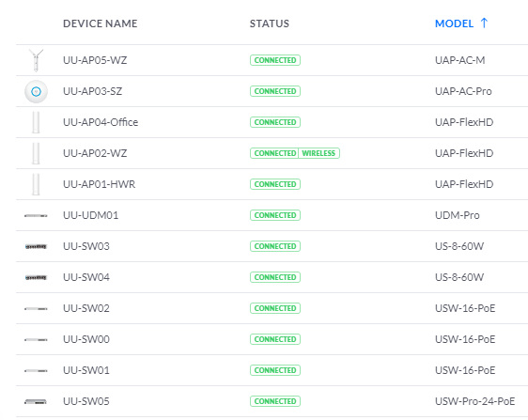Open device UU-SW05
This screenshot has height=420, width=528.
[86, 401]
